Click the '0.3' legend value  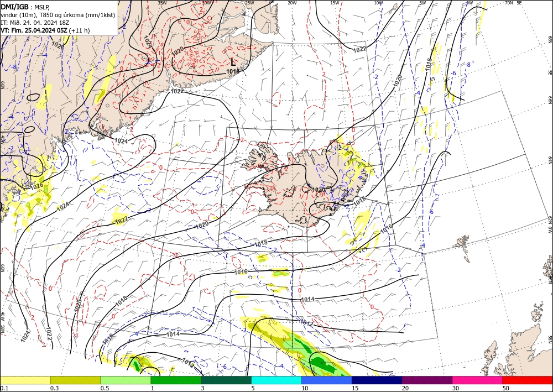54,388
